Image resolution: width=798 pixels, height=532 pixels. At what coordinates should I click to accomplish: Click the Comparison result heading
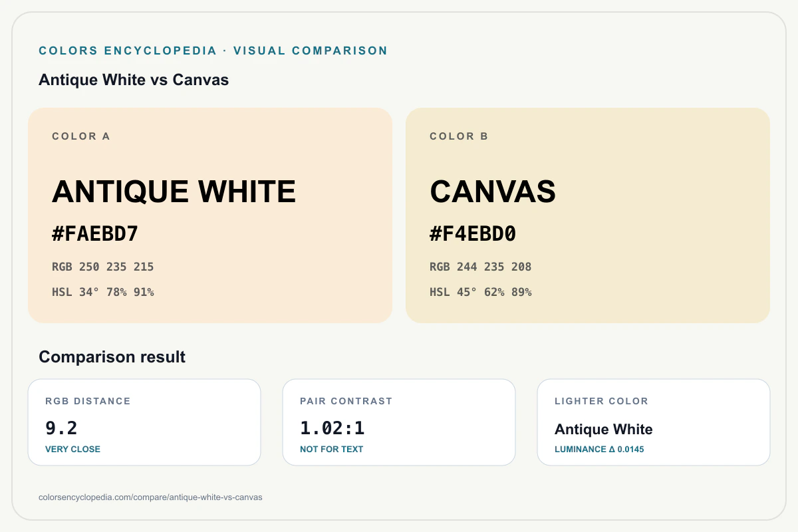[112, 357]
